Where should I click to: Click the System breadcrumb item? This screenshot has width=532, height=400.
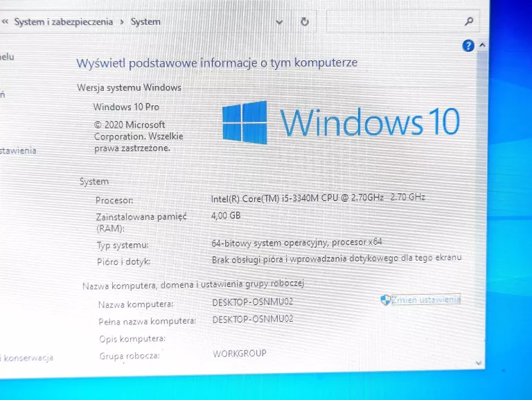click(x=145, y=21)
